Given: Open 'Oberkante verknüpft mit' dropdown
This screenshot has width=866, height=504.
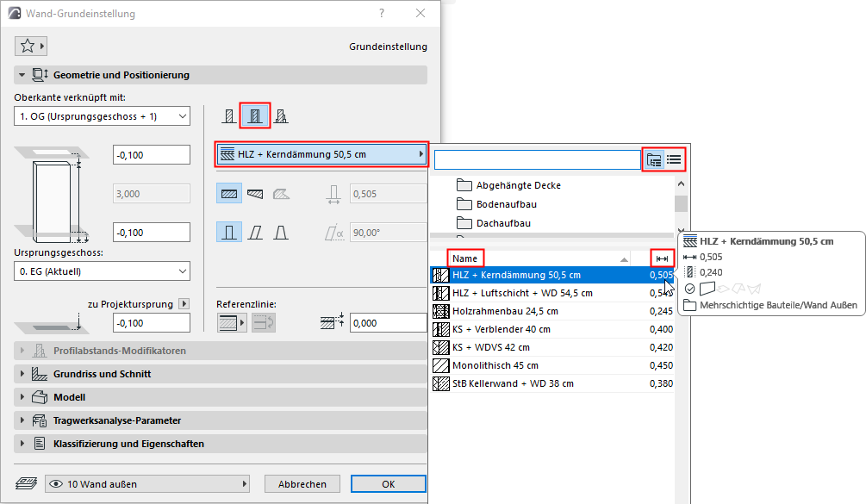Looking at the screenshot, I should tap(103, 116).
